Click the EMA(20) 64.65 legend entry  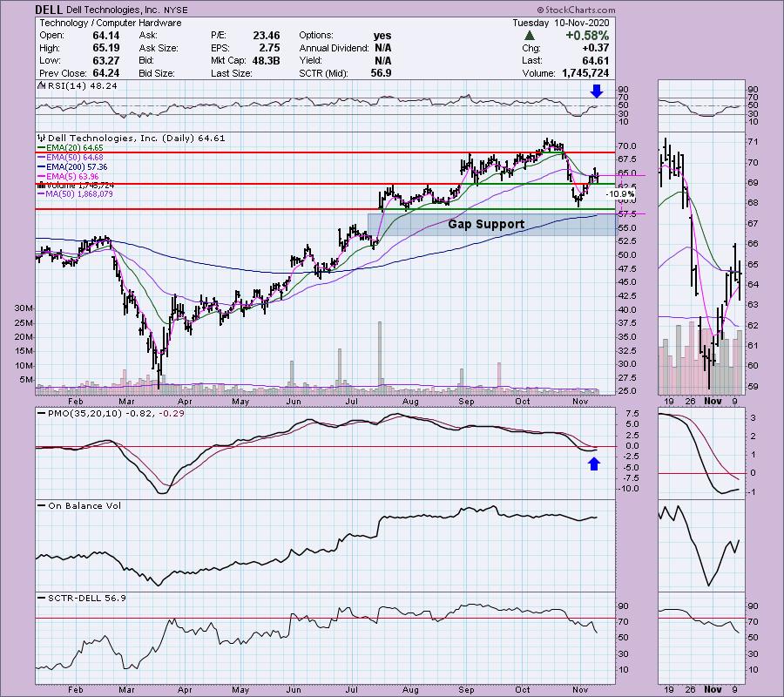point(70,148)
